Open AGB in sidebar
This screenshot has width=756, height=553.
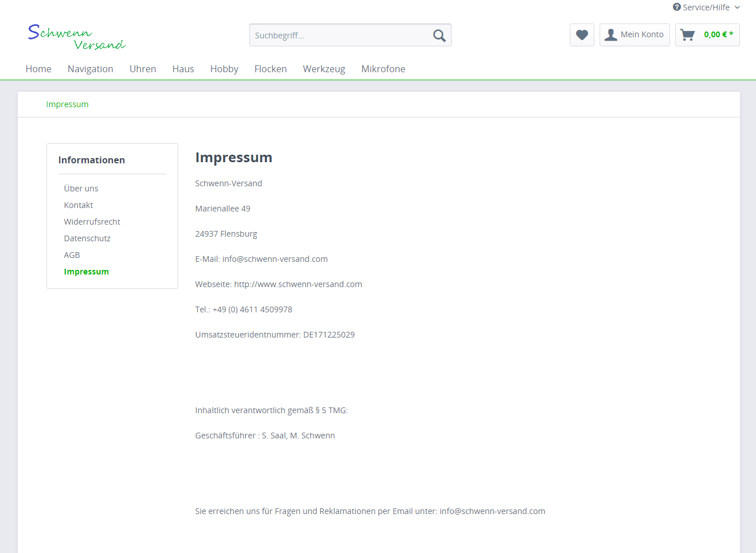coord(72,255)
